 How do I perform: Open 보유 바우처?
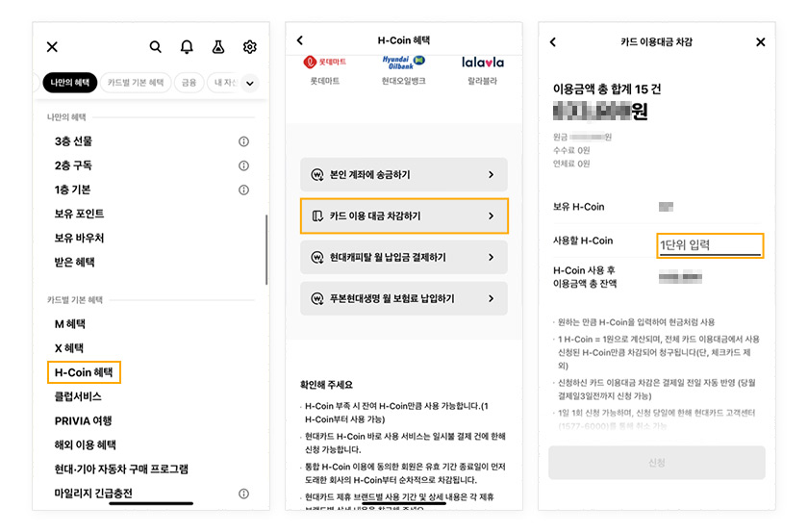coord(79,239)
